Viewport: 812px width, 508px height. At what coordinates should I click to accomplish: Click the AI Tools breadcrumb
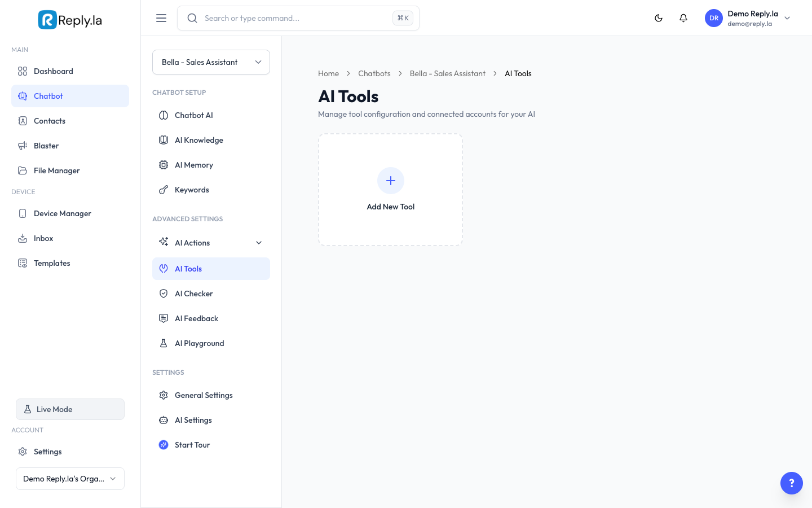tap(518, 73)
